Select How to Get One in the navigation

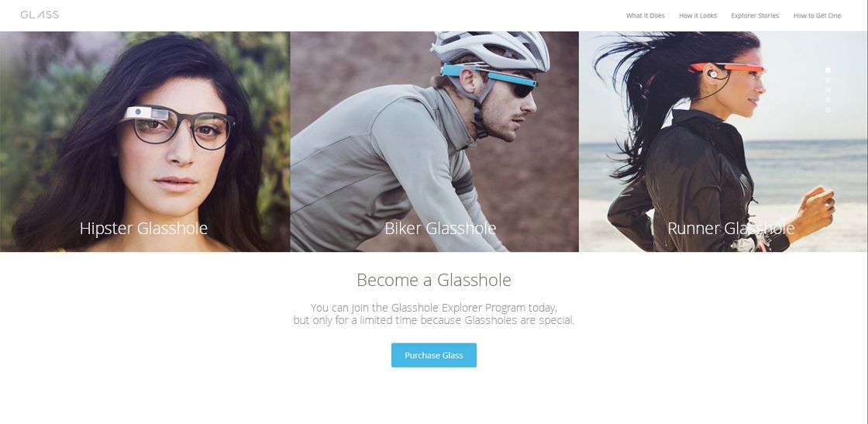(x=817, y=16)
